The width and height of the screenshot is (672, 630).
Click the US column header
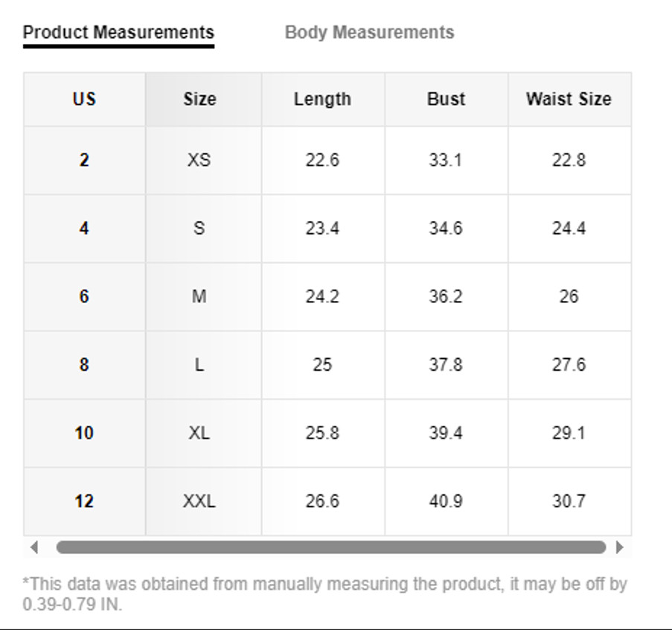coord(84,99)
